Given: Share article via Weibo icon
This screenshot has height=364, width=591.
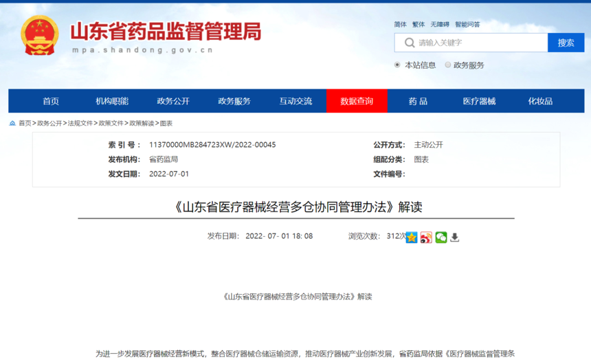Looking at the screenshot, I should click(x=426, y=238).
